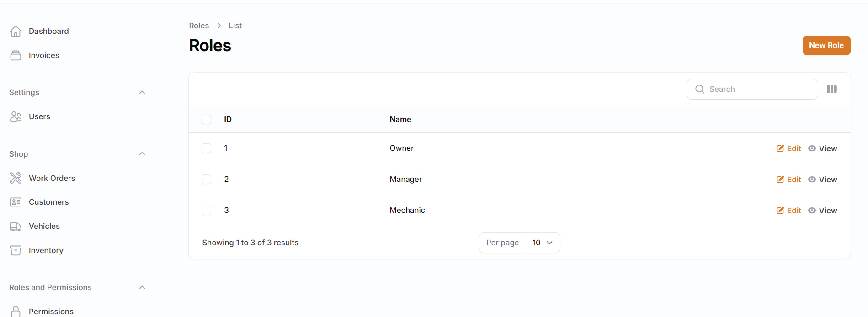Open the Per page dropdown
The height and width of the screenshot is (317, 868).
point(542,243)
